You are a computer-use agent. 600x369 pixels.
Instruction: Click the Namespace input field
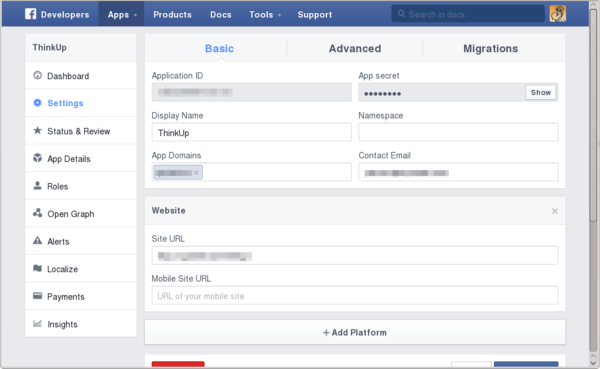click(458, 132)
